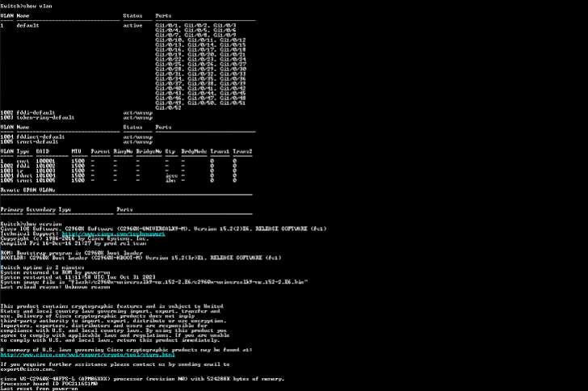This screenshot has width=588, height=391.
Task: Click 'System returned to ROM by power-on'
Action: pos(56,272)
